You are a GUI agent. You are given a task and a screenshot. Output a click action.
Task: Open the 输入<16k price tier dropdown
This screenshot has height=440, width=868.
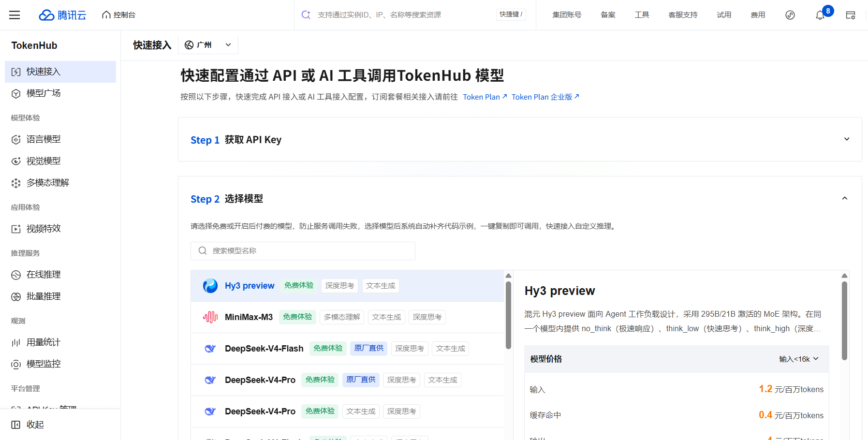click(799, 359)
